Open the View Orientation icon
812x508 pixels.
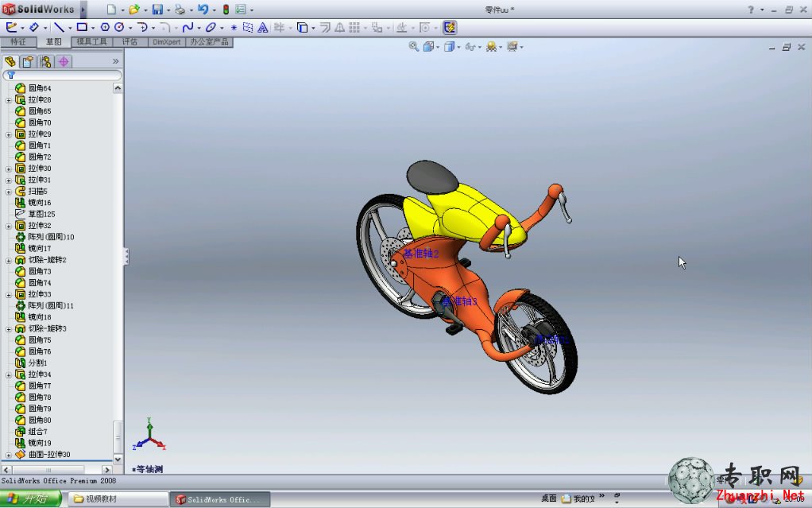pyautogui.click(x=428, y=47)
